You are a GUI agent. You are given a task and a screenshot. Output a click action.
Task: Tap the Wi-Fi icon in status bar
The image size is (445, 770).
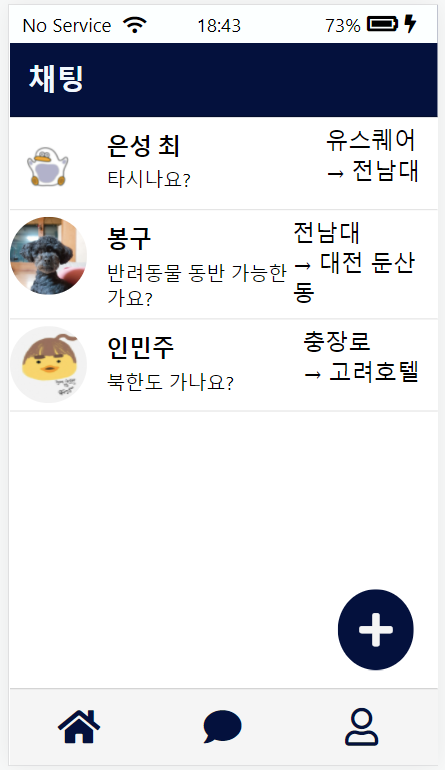pyautogui.click(x=135, y=25)
